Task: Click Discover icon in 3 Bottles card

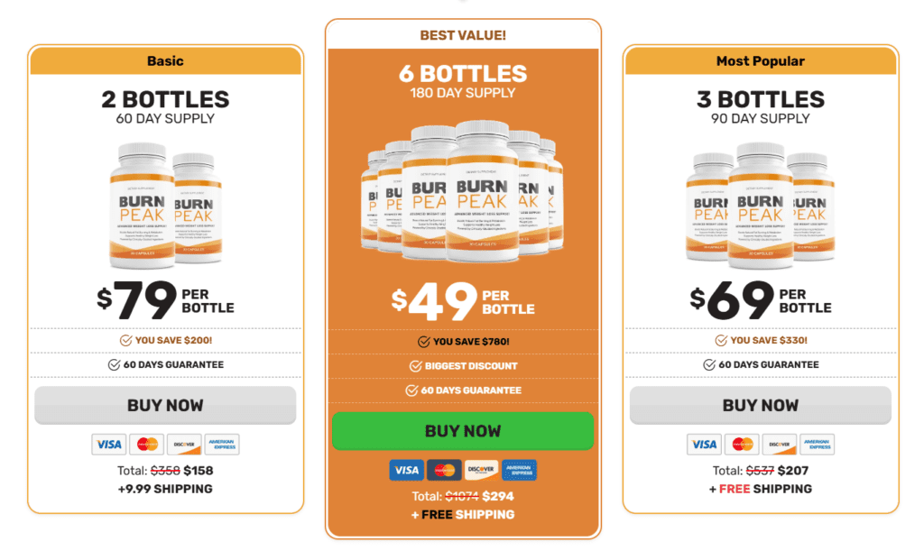Action: pos(780,445)
